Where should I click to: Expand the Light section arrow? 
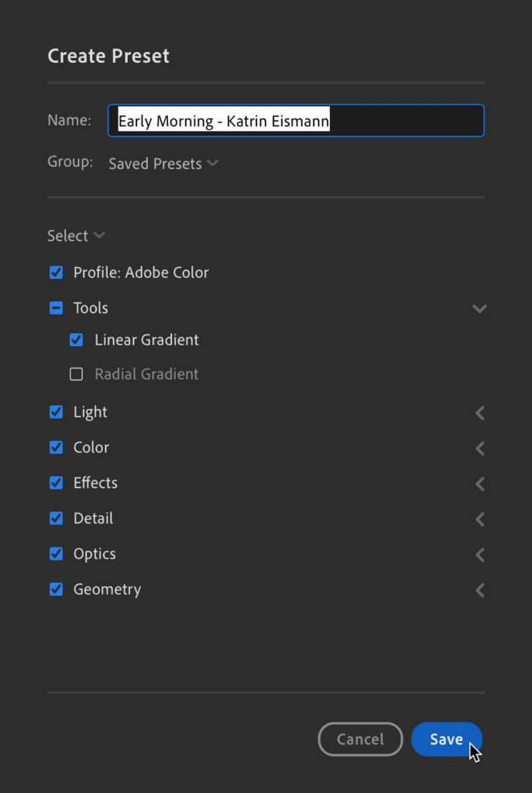pyautogui.click(x=479, y=413)
